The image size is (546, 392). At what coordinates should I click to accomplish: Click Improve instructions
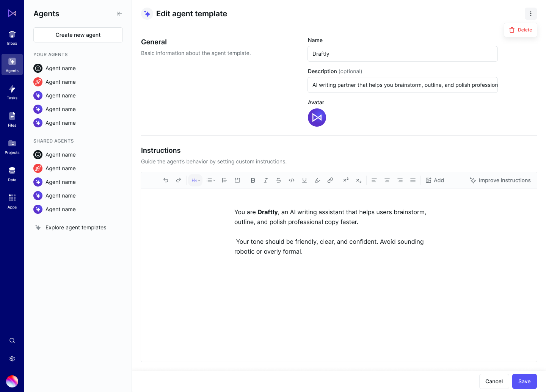coord(500,180)
